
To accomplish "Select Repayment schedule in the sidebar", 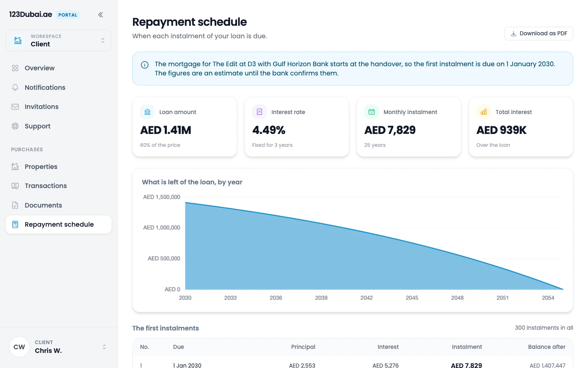I will click(x=58, y=224).
